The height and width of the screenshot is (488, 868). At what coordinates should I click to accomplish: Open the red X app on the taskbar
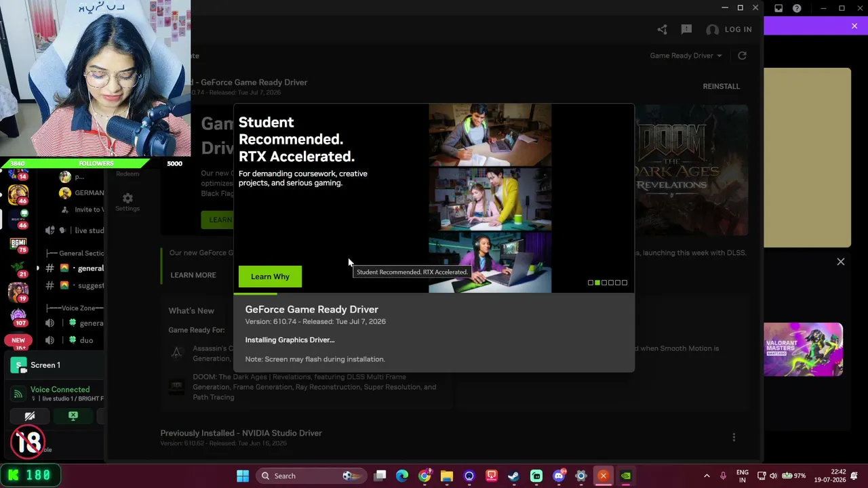tap(603, 476)
